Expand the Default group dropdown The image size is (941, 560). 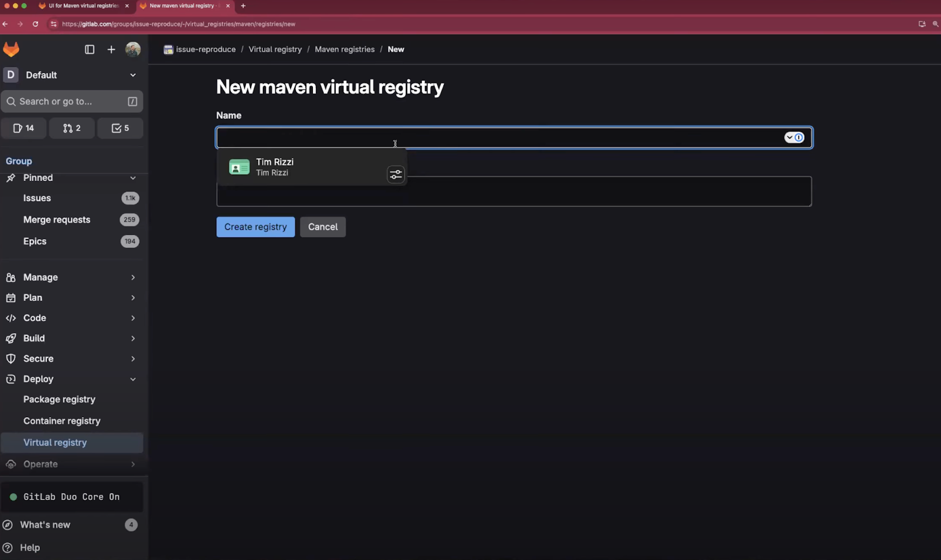pyautogui.click(x=133, y=75)
